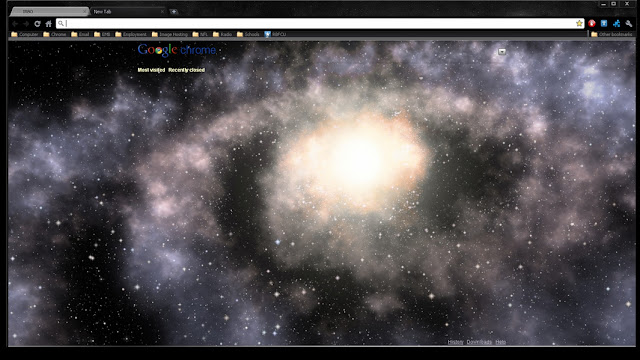Reload the current page

pos(37,24)
